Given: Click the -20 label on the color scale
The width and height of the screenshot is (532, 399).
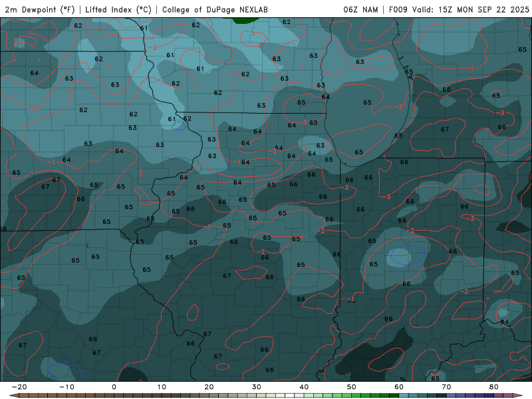Looking at the screenshot, I should pos(19,387).
